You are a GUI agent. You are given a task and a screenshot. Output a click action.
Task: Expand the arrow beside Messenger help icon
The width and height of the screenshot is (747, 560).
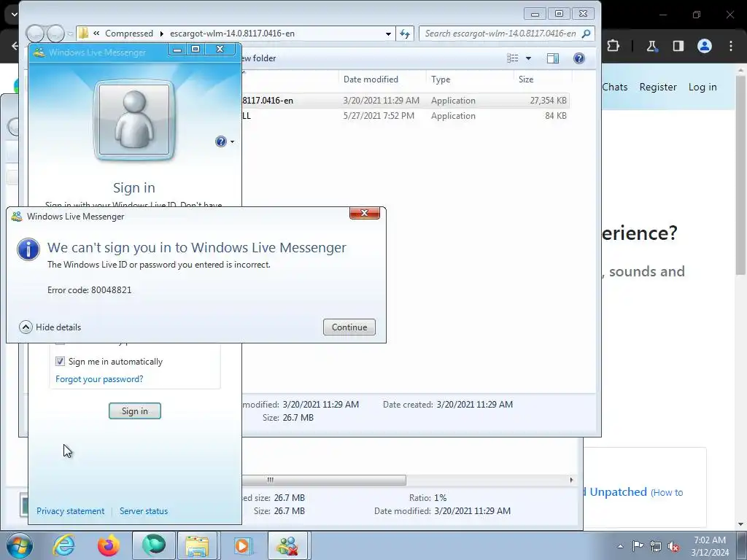tap(233, 142)
